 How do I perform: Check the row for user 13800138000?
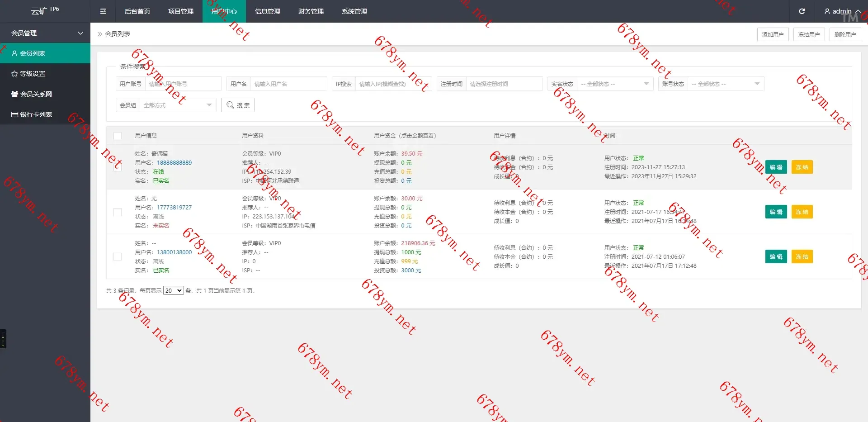tap(118, 257)
